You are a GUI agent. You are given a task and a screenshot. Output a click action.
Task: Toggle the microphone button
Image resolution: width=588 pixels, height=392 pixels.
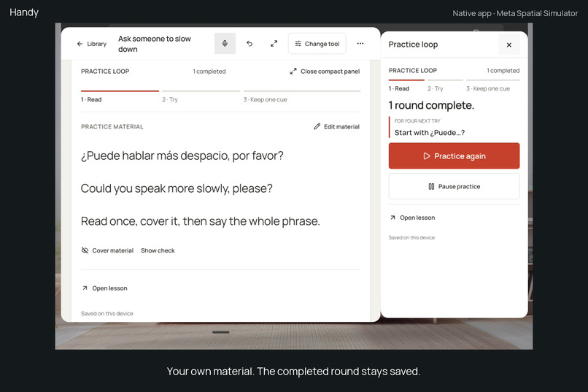225,44
